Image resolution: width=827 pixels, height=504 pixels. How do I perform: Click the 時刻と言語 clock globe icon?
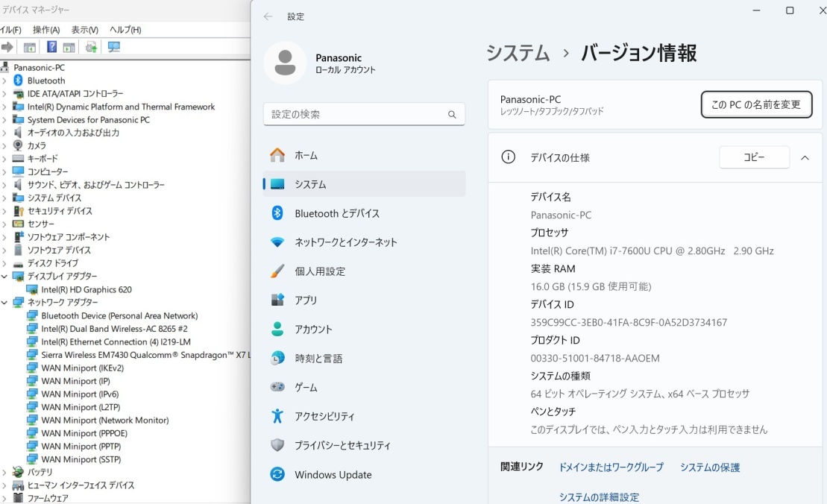coord(277,358)
